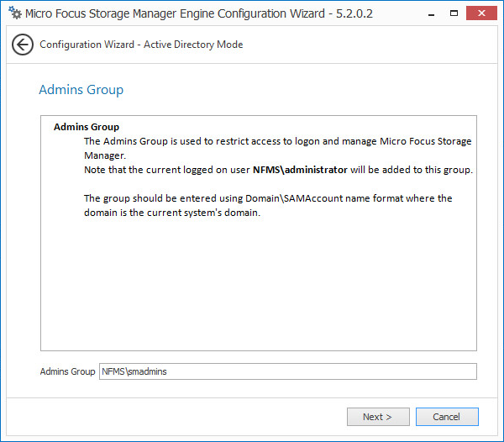Click empty space in description panel

point(258,286)
